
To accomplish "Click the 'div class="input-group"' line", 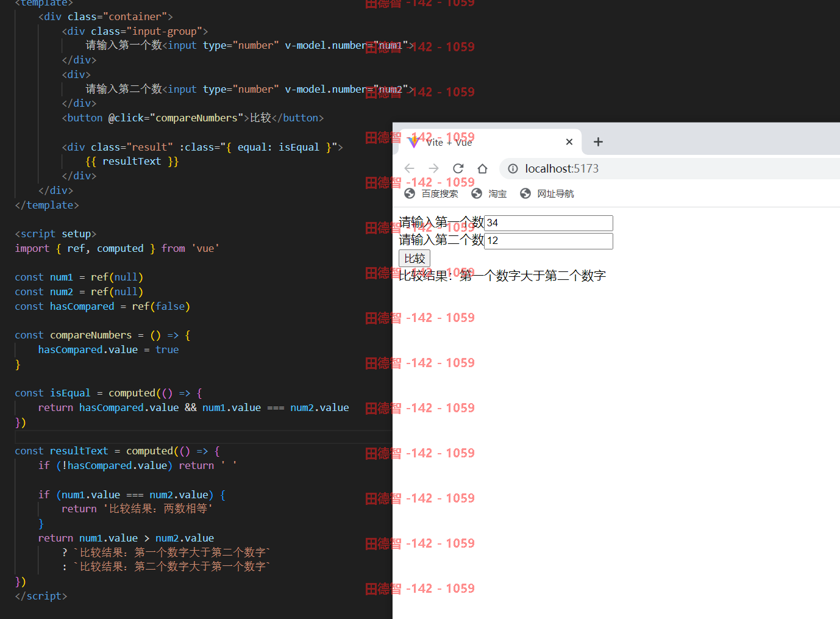I will (135, 31).
